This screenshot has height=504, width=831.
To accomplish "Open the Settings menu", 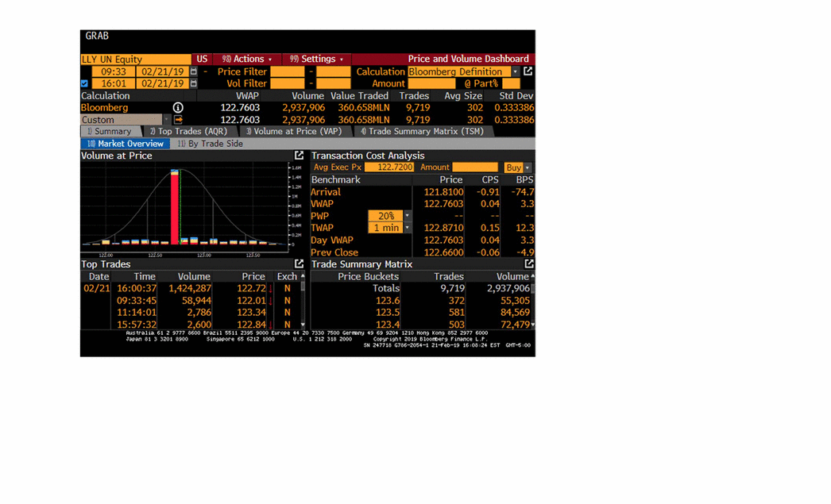I will (317, 60).
